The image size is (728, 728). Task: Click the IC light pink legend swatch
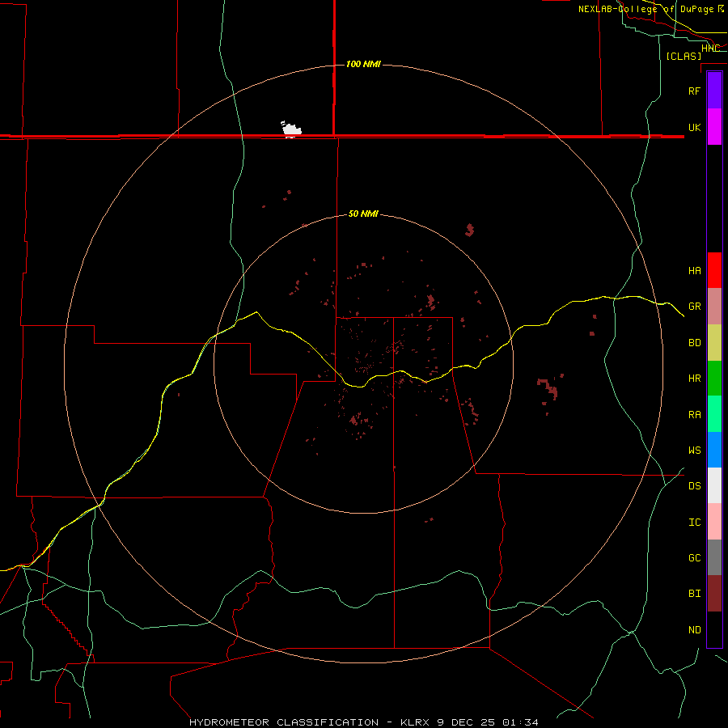714,522
